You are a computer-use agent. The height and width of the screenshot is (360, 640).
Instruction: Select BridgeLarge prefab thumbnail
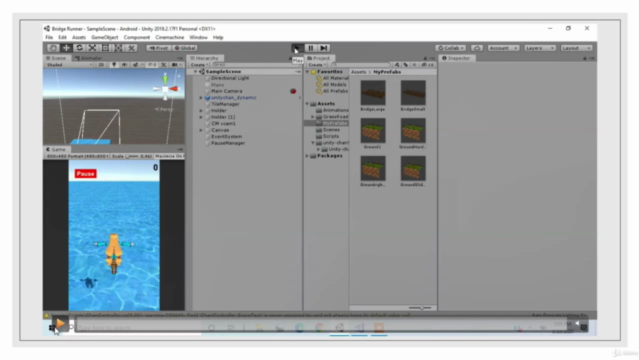(373, 93)
